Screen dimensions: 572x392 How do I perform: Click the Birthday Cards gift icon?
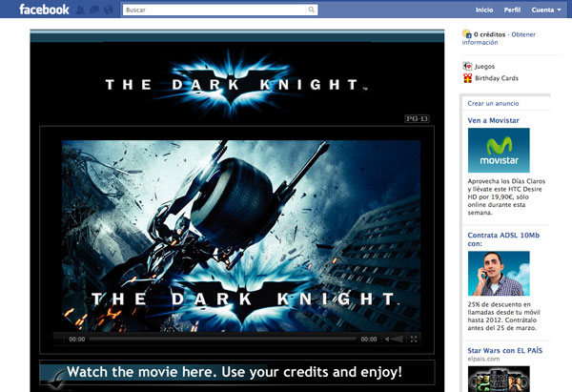[467, 78]
